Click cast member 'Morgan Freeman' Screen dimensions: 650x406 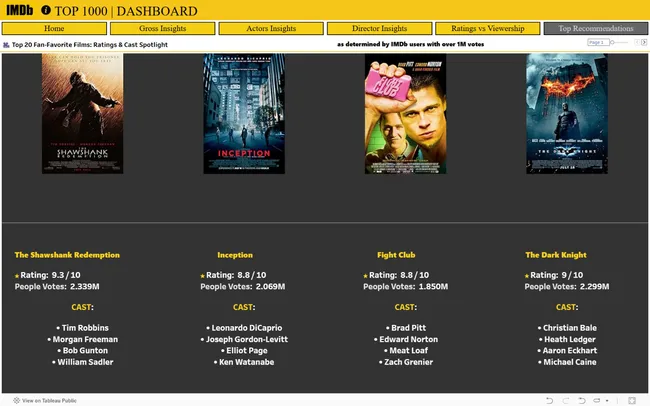tap(85, 339)
